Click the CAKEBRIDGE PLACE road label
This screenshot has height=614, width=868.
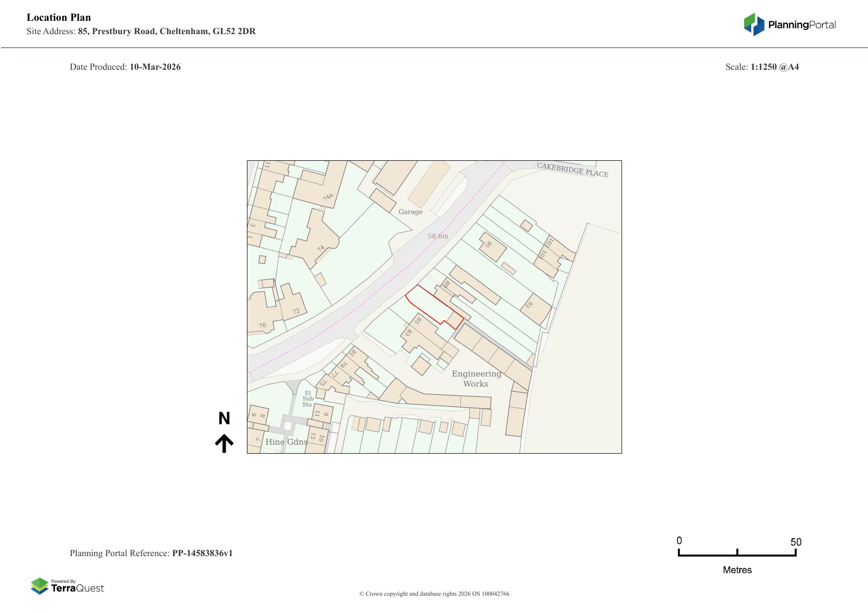(572, 170)
